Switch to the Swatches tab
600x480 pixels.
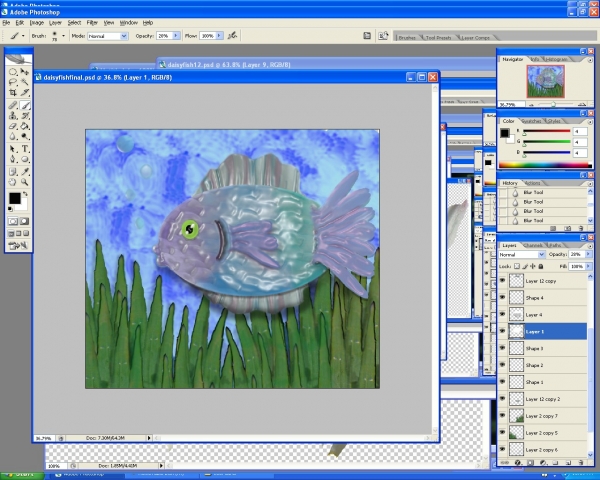point(532,121)
